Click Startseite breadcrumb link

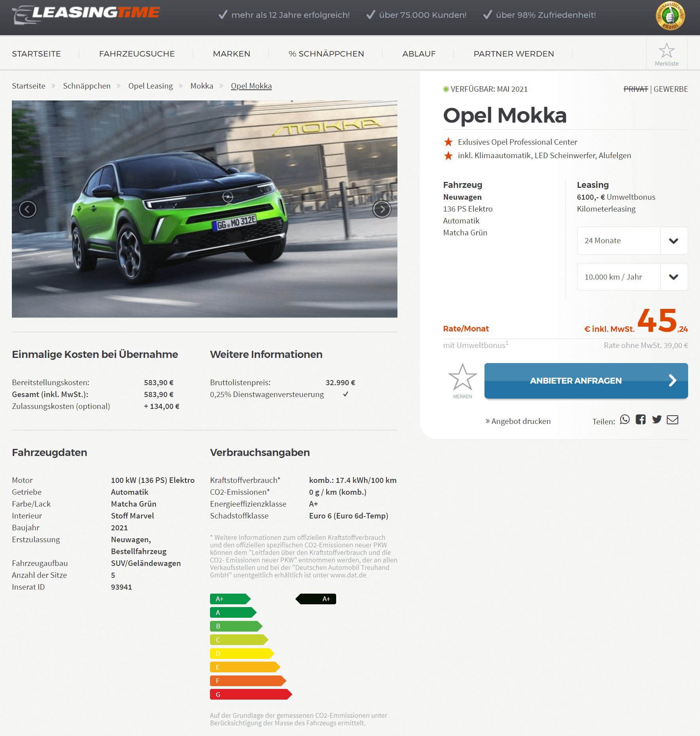(28, 86)
